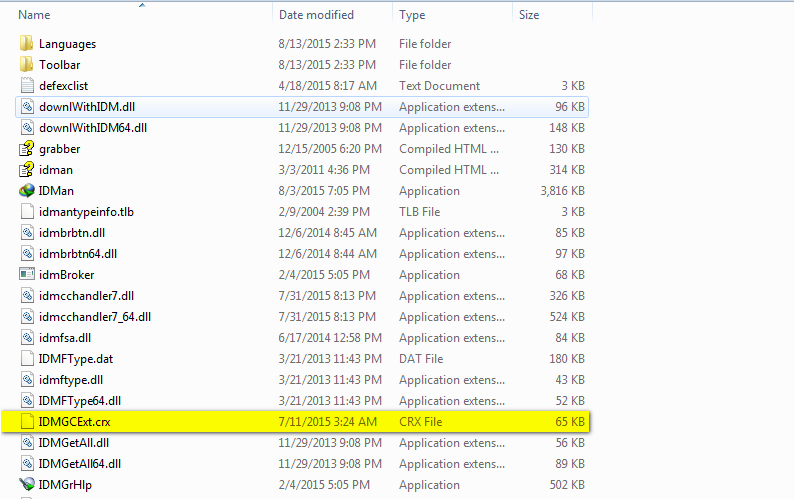This screenshot has height=499, width=794.
Task: Click the IDMGetAll64.dll file icon
Action: (27, 464)
